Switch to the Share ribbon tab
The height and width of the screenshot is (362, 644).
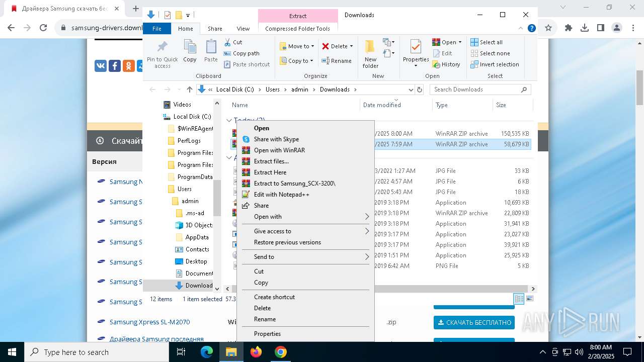coord(215,29)
